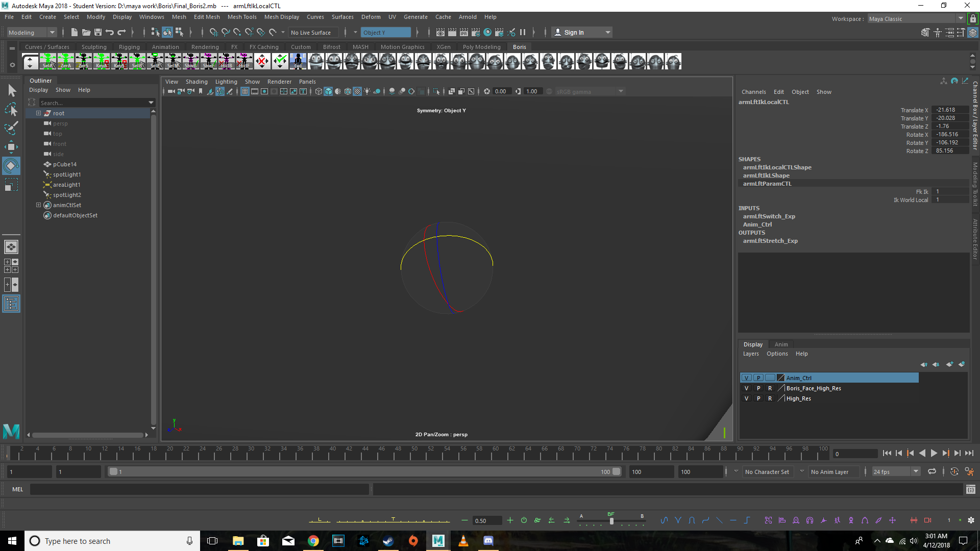Open the Render view icon in status line
This screenshot has height=551, width=980.
[x=440, y=32]
